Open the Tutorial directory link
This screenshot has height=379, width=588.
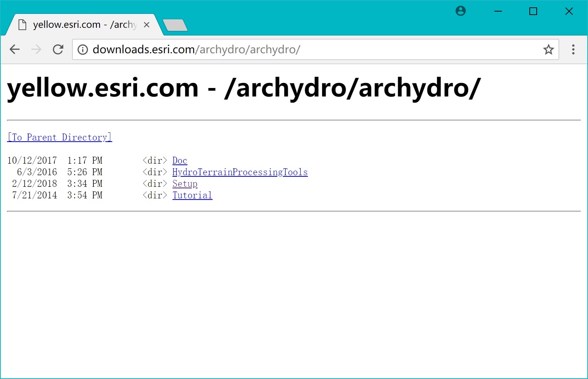[x=192, y=195]
